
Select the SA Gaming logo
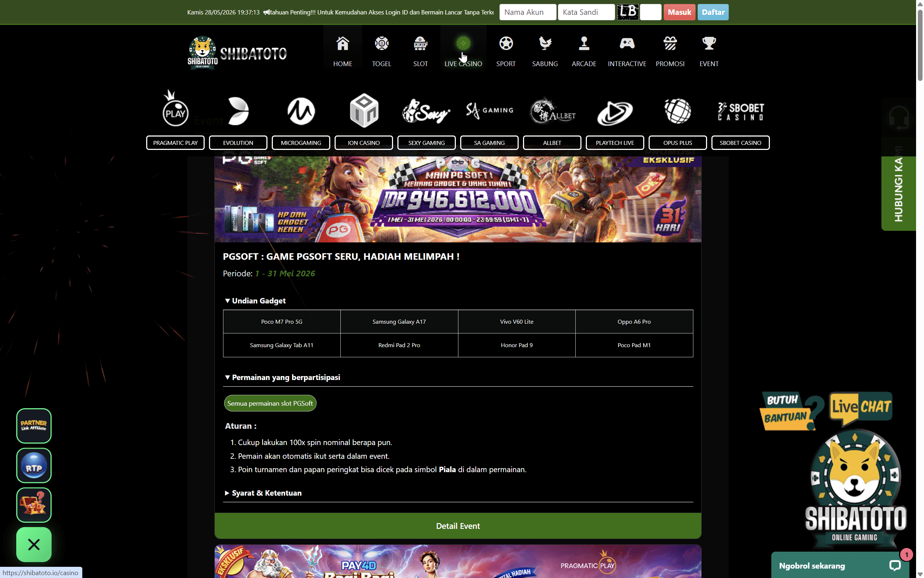pos(489,111)
